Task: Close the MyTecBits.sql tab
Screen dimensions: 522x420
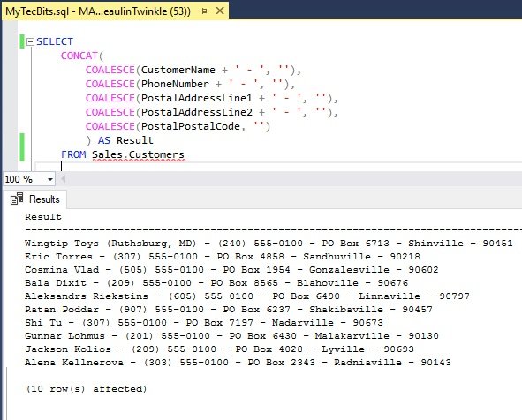Action: coord(220,11)
